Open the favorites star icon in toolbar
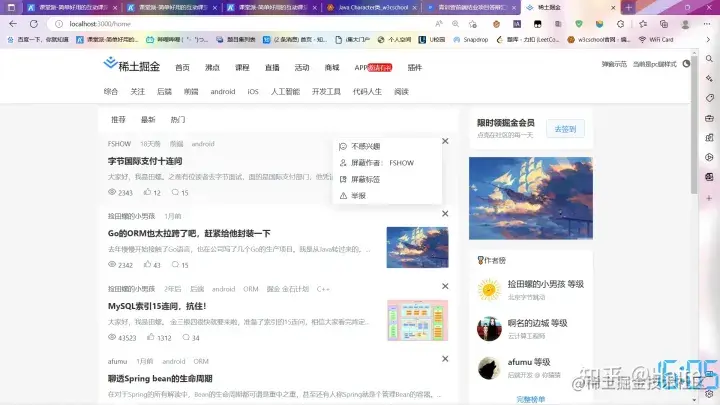 tap(643, 24)
